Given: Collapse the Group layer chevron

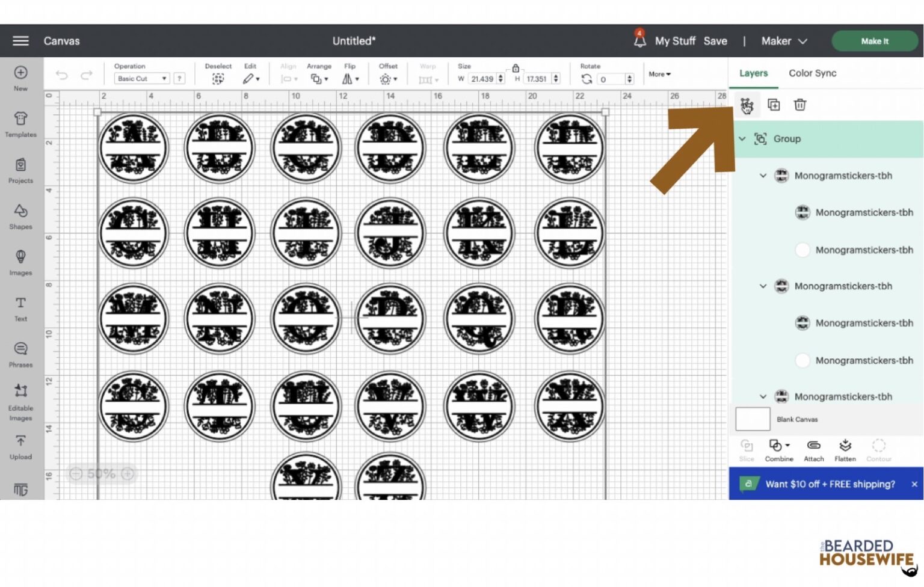Looking at the screenshot, I should tap(742, 139).
